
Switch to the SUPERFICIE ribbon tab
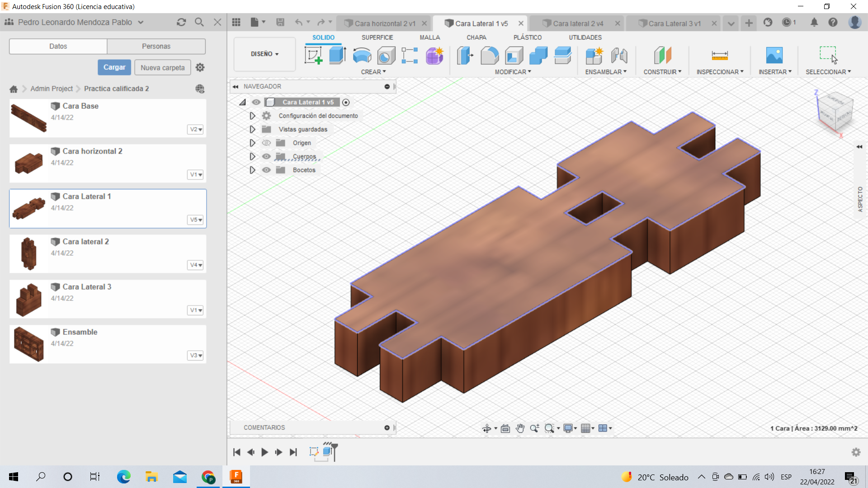[377, 38]
